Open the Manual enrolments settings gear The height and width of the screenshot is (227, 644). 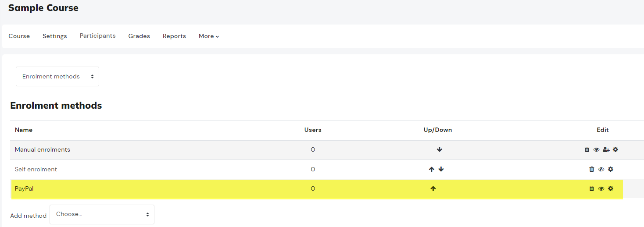pyautogui.click(x=615, y=149)
